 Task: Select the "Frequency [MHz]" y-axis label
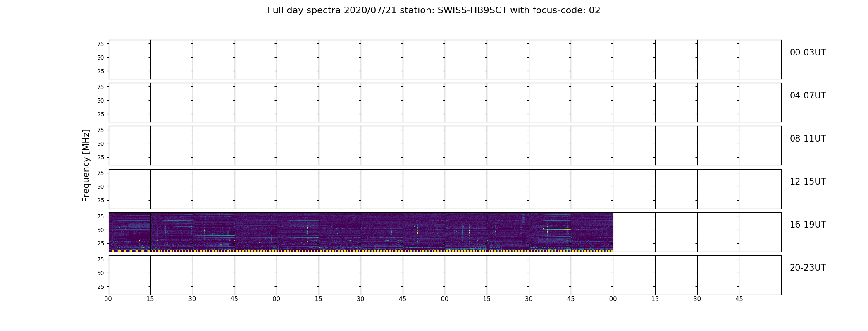tap(86, 165)
